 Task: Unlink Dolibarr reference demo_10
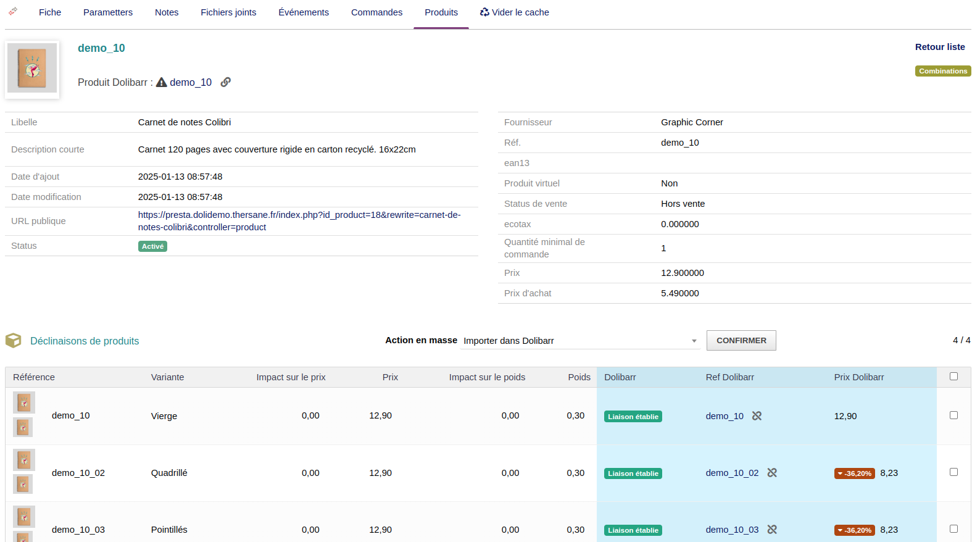click(x=757, y=416)
